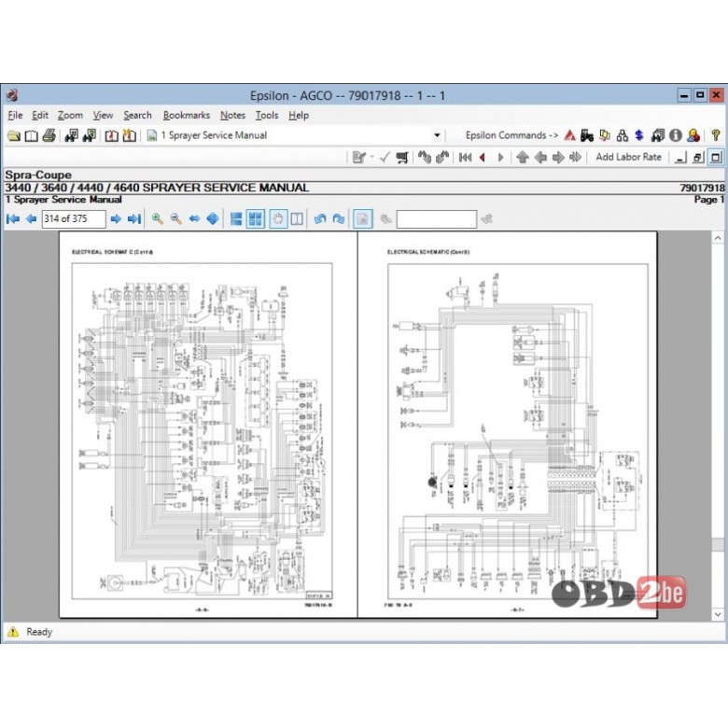
Task: Go to next page blue arrow
Action: click(x=116, y=218)
